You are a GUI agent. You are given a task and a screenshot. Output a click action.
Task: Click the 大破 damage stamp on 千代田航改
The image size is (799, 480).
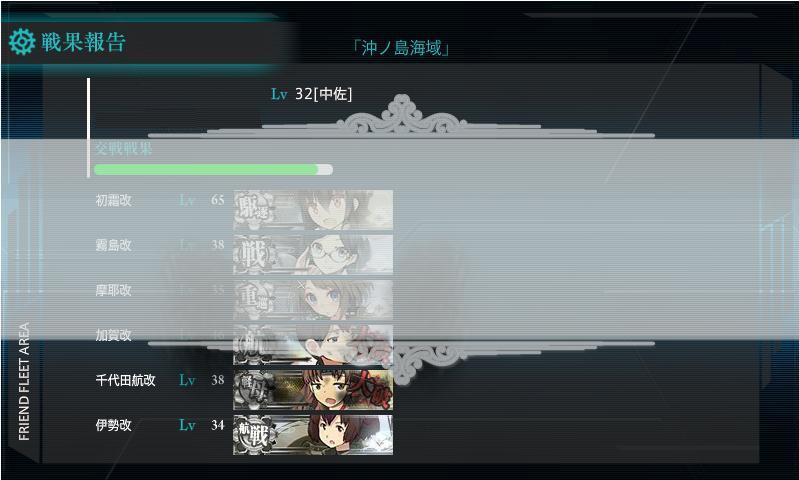point(370,389)
